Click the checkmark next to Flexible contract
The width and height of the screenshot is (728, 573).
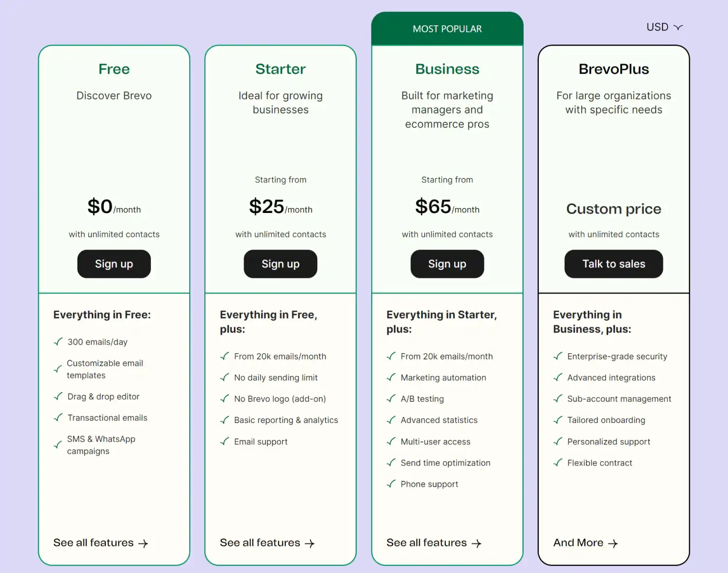(558, 463)
